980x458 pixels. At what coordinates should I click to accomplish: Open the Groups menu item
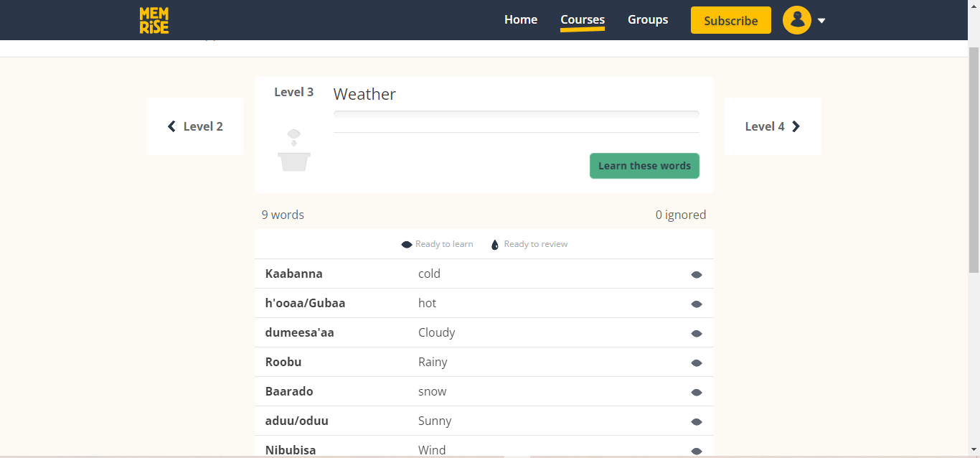pyautogui.click(x=647, y=19)
